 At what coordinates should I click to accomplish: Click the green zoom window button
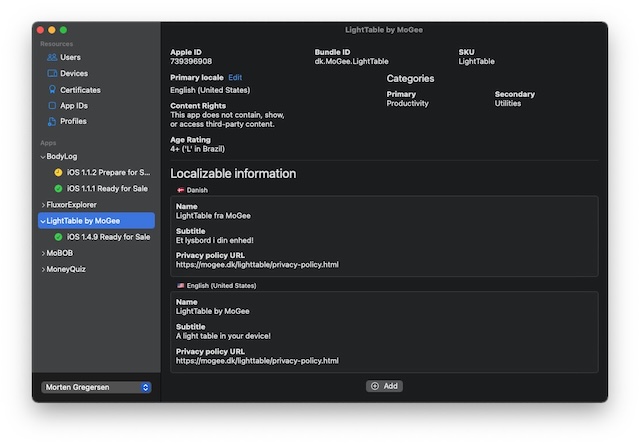(x=63, y=30)
